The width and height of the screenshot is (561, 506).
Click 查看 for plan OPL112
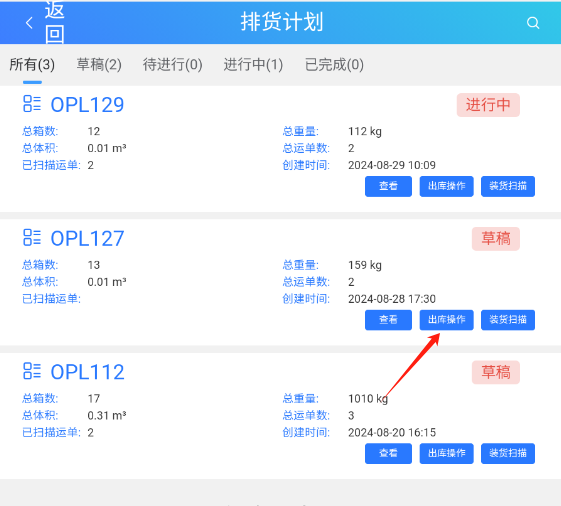point(388,453)
